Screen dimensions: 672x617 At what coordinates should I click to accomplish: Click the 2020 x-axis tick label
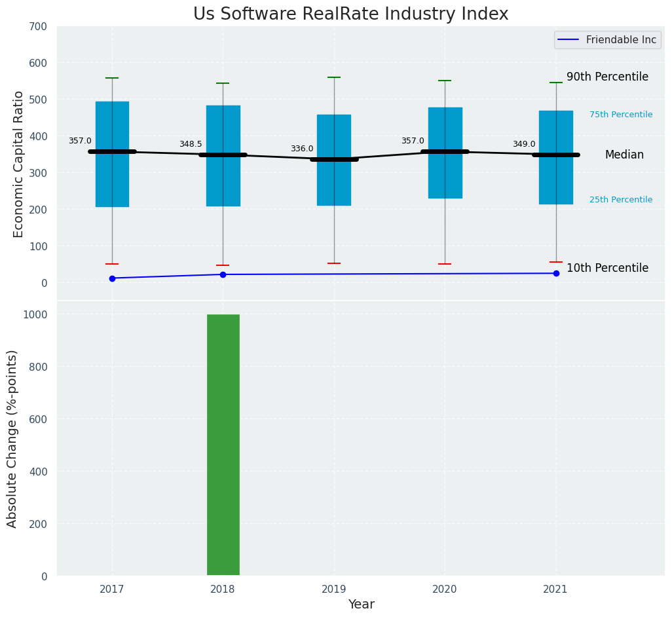(445, 589)
